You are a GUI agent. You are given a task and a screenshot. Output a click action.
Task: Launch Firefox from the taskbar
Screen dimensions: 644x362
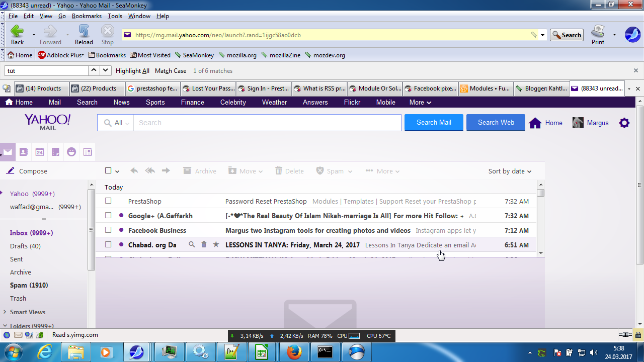[294, 352]
